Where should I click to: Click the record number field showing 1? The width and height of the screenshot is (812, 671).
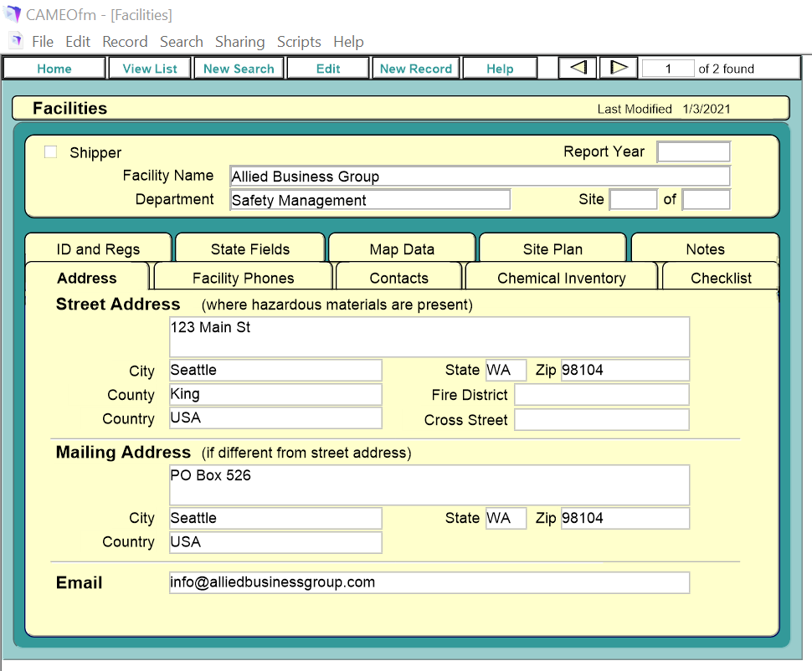point(668,69)
